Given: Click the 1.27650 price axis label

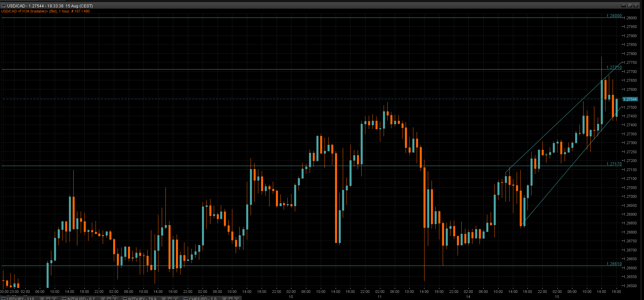Looking at the screenshot, I should click(630, 80).
